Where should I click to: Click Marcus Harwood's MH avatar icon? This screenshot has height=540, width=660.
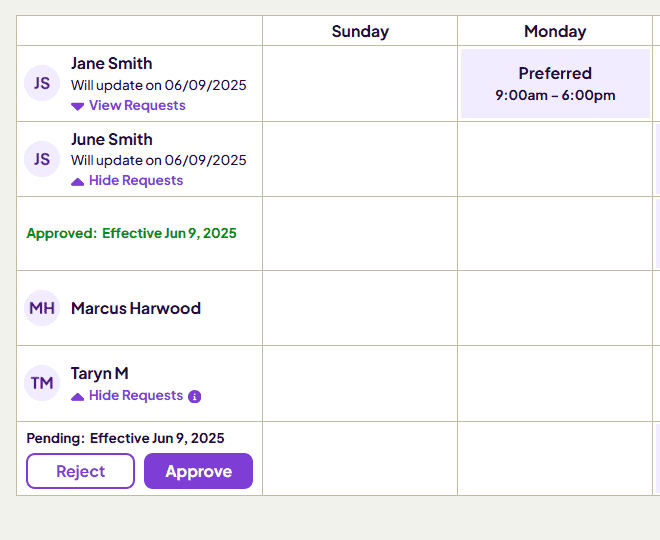(x=42, y=308)
